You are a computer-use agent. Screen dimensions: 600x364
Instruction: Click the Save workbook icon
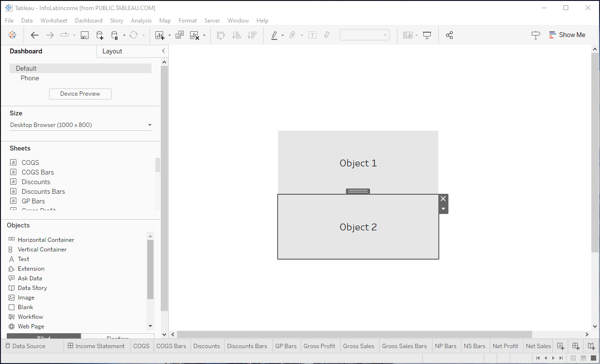85,35
